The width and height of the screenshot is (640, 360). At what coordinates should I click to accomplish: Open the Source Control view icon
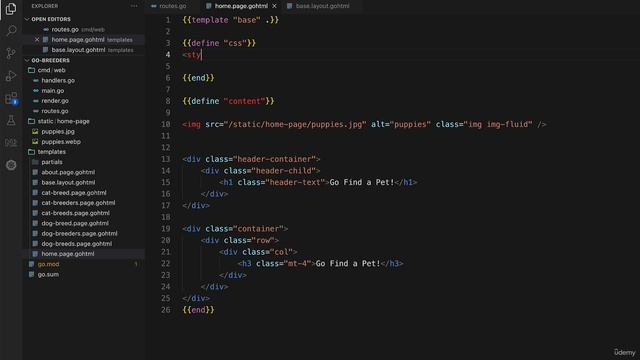[11, 53]
